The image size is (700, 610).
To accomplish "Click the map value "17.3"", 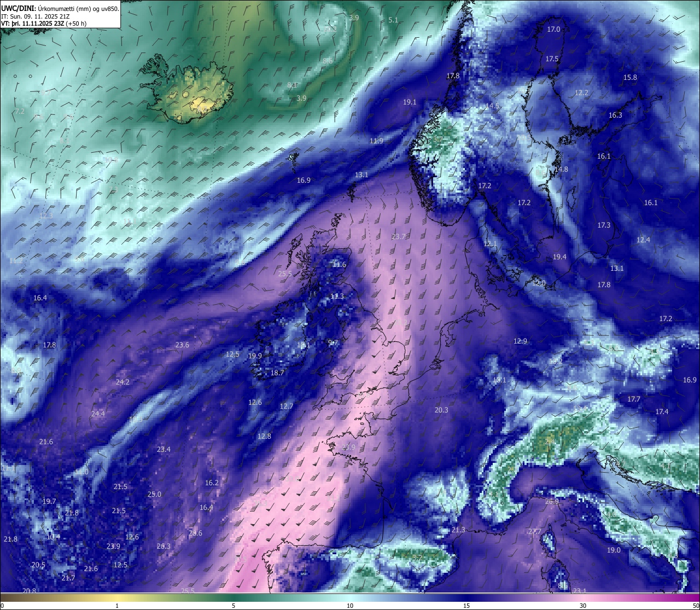I will pos(604,225).
